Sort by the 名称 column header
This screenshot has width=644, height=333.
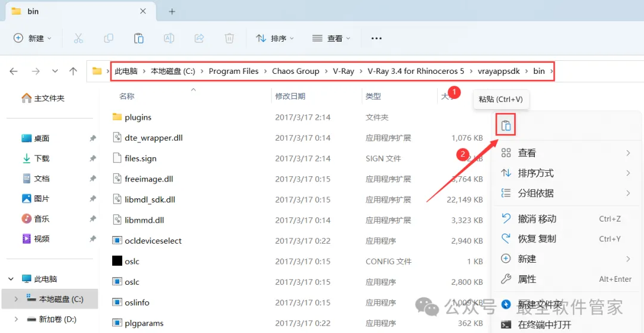(x=127, y=97)
